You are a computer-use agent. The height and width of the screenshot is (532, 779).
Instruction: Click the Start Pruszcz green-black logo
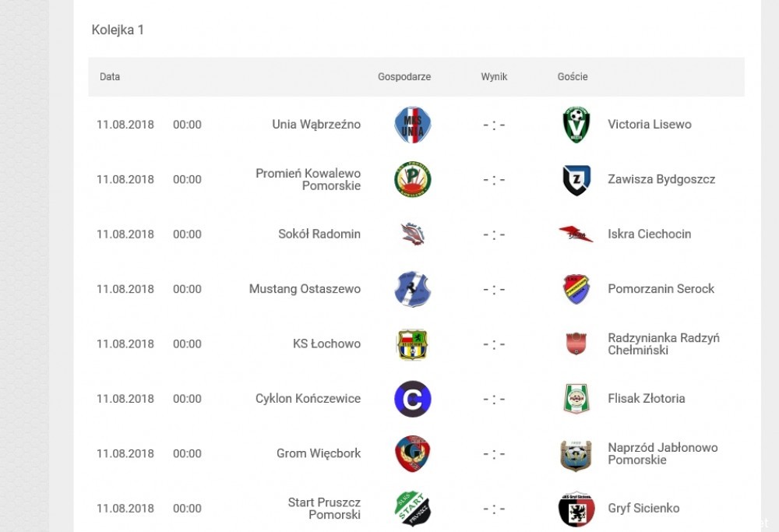click(x=412, y=509)
